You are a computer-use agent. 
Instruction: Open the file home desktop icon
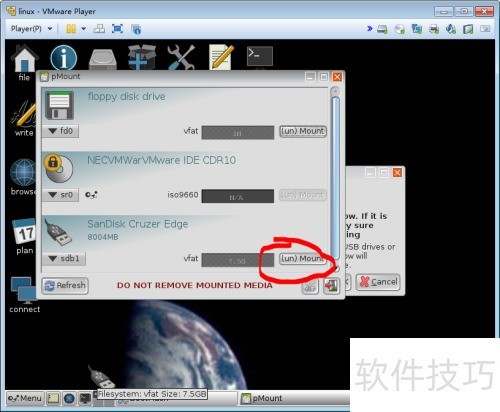[24, 62]
